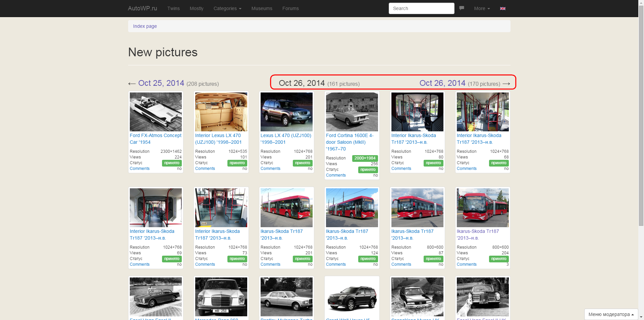This screenshot has height=320, width=644.
Task: Click the 2000×1984 resolution badge
Action: tap(365, 158)
